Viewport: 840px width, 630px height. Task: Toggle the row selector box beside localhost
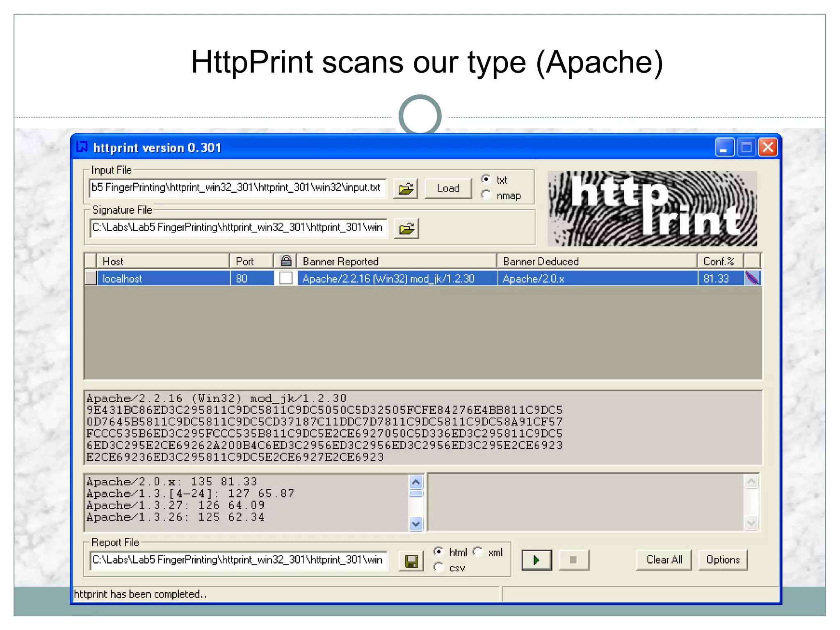click(x=91, y=278)
